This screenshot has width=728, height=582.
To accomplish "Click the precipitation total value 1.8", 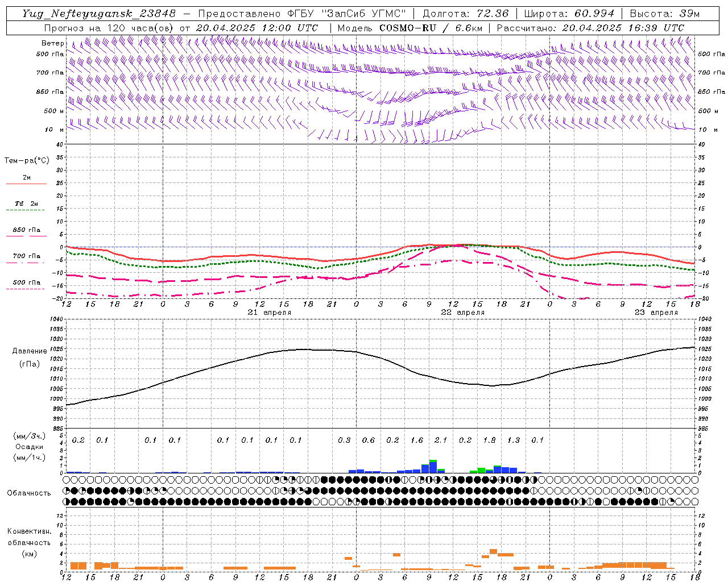I will tap(489, 440).
